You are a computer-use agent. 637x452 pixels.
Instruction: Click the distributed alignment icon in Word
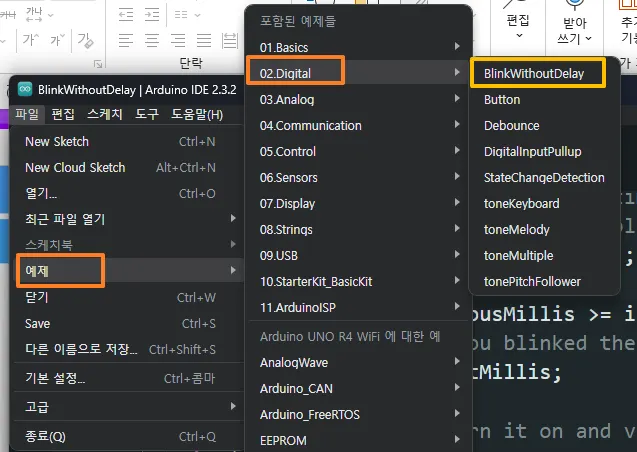[230, 41]
